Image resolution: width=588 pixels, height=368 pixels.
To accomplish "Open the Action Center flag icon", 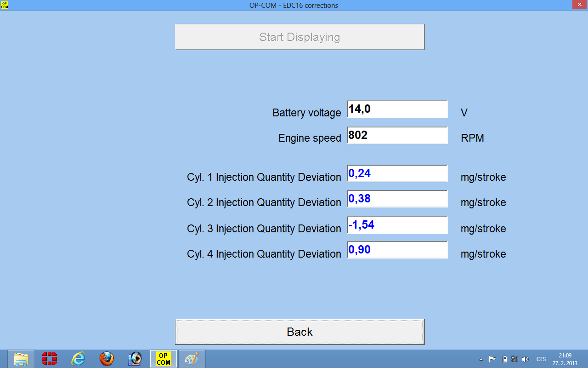I will 492,359.
